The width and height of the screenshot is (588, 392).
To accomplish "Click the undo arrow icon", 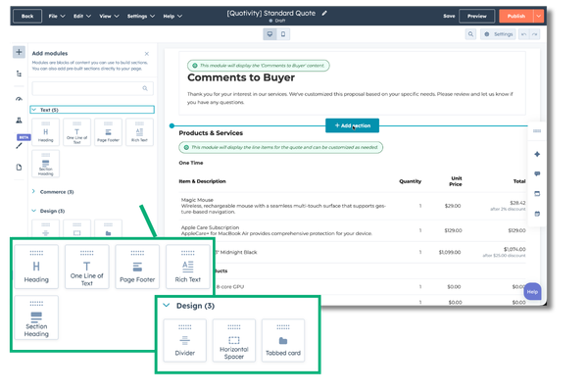I will point(524,34).
